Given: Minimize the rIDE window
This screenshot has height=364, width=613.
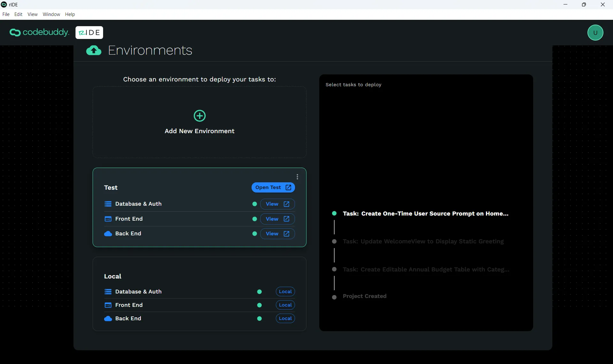Looking at the screenshot, I should point(565,4).
